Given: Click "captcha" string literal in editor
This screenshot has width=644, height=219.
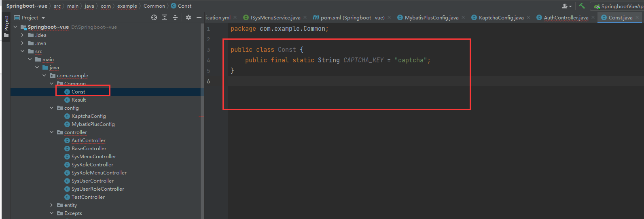Looking at the screenshot, I should point(411,60).
